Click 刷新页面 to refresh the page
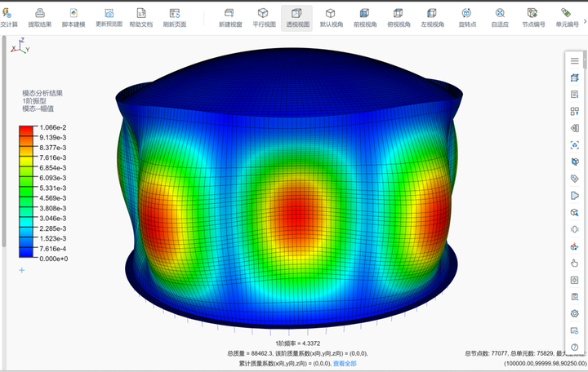588x372 pixels. (x=174, y=16)
